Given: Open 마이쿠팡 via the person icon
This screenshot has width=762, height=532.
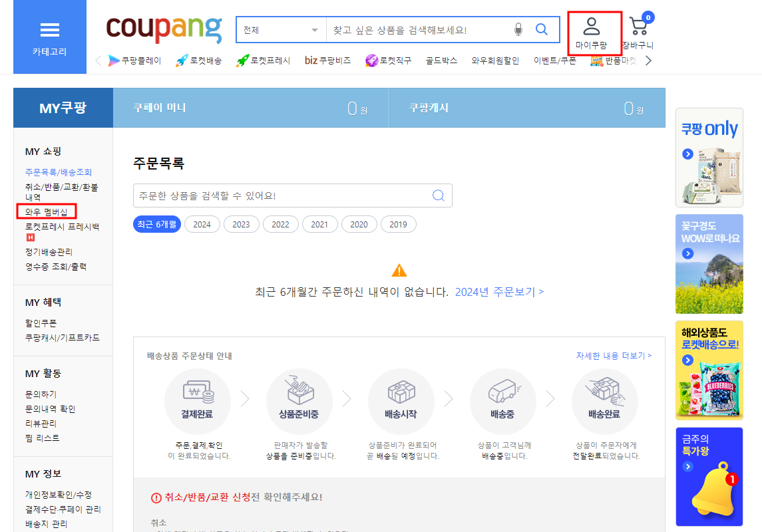Looking at the screenshot, I should [x=592, y=25].
